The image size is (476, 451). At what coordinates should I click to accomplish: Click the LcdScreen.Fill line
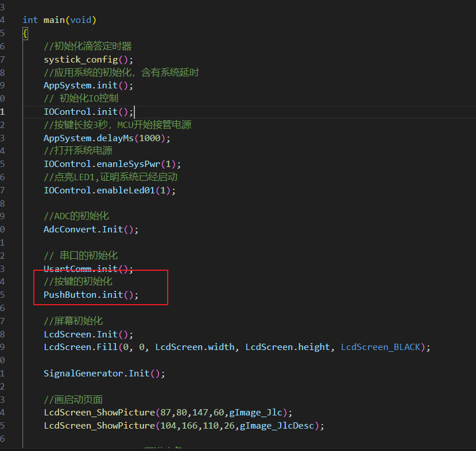pyautogui.click(x=237, y=347)
